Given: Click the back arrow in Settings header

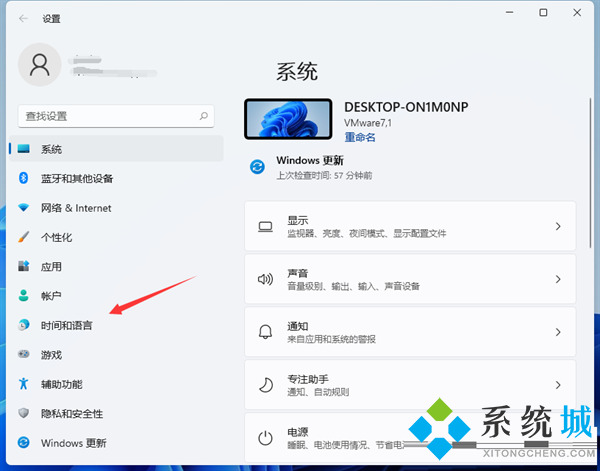Looking at the screenshot, I should point(23,18).
